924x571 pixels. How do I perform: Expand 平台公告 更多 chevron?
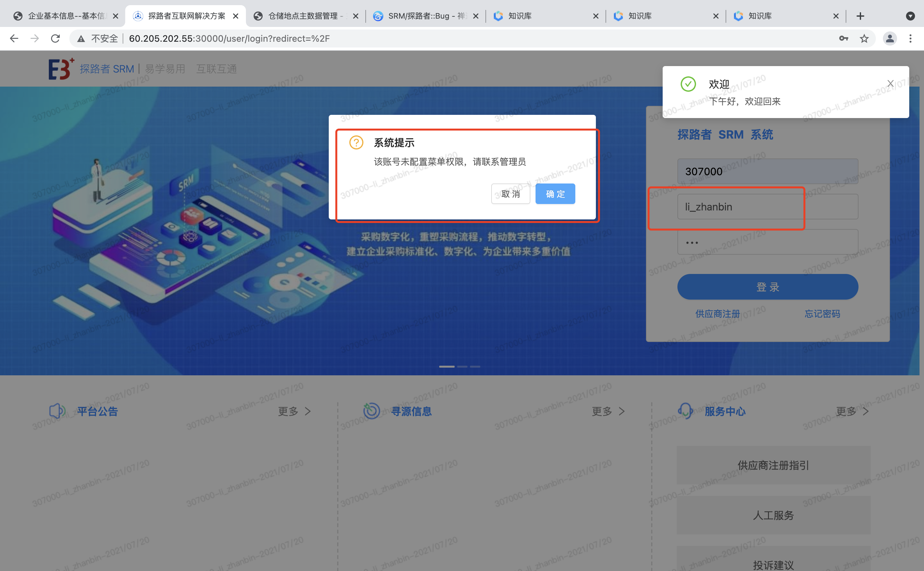308,411
